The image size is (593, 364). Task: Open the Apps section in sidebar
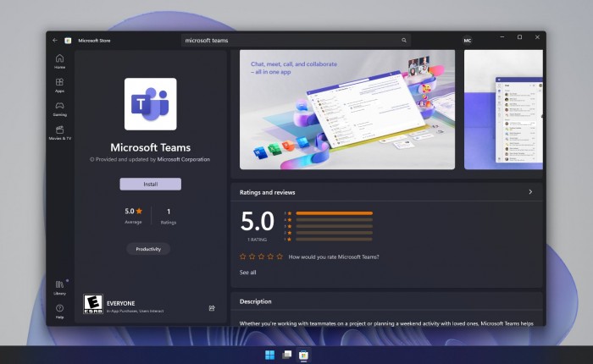coord(59,85)
